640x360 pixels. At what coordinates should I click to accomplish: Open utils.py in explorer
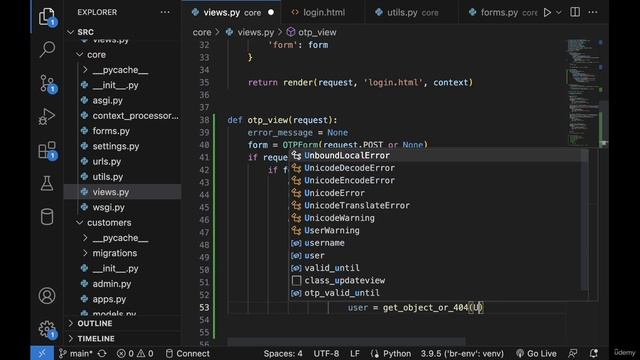[x=107, y=177]
